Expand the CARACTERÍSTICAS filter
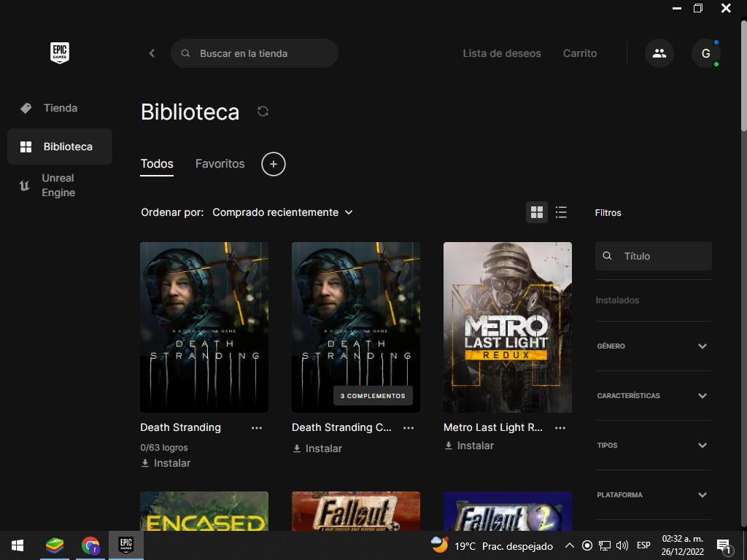Image resolution: width=747 pixels, height=560 pixels. [654, 396]
